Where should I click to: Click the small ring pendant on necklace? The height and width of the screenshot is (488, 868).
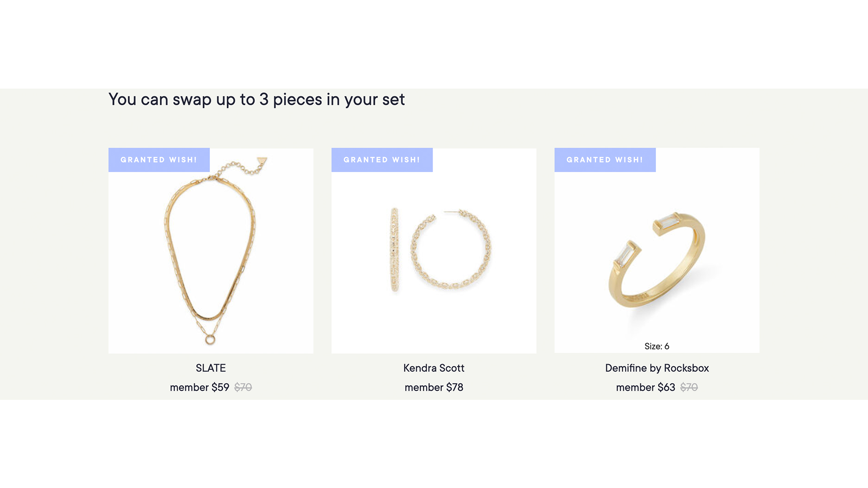pyautogui.click(x=210, y=340)
